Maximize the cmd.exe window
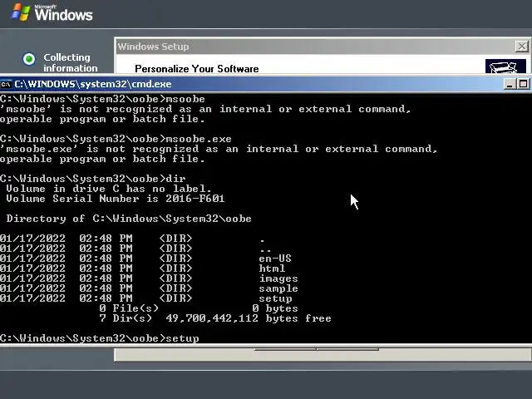The height and width of the screenshot is (399, 532). tap(523, 84)
